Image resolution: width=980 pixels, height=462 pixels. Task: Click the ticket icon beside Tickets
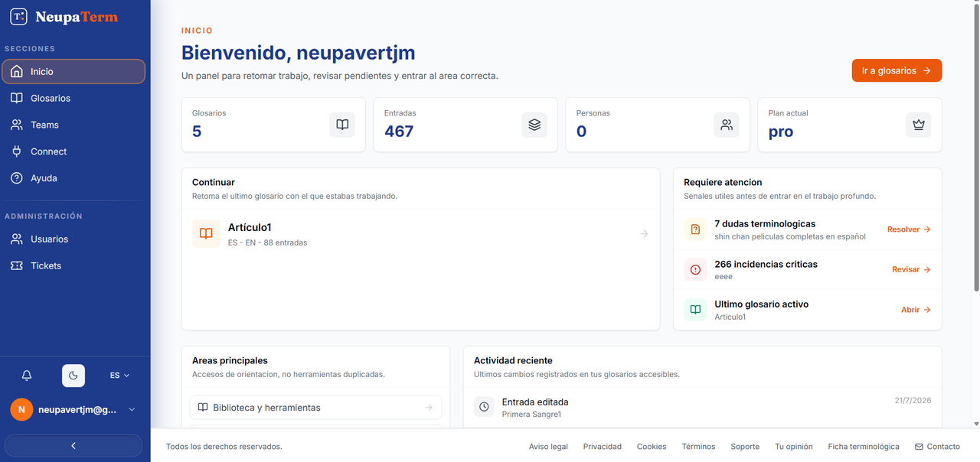coord(17,266)
